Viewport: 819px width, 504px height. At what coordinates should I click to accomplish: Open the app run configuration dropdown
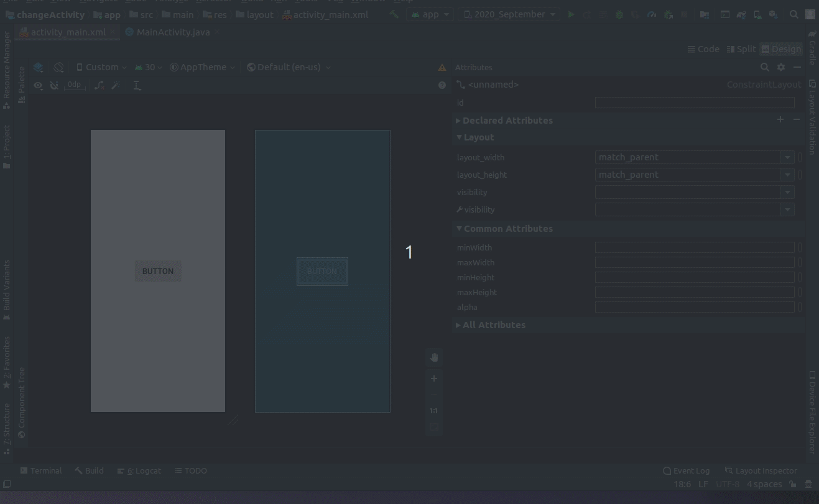(430, 14)
